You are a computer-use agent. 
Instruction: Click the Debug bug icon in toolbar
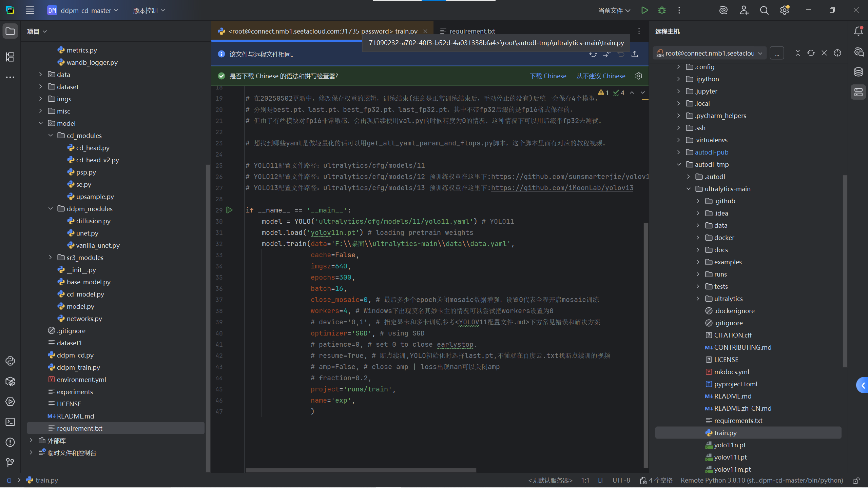click(x=662, y=11)
